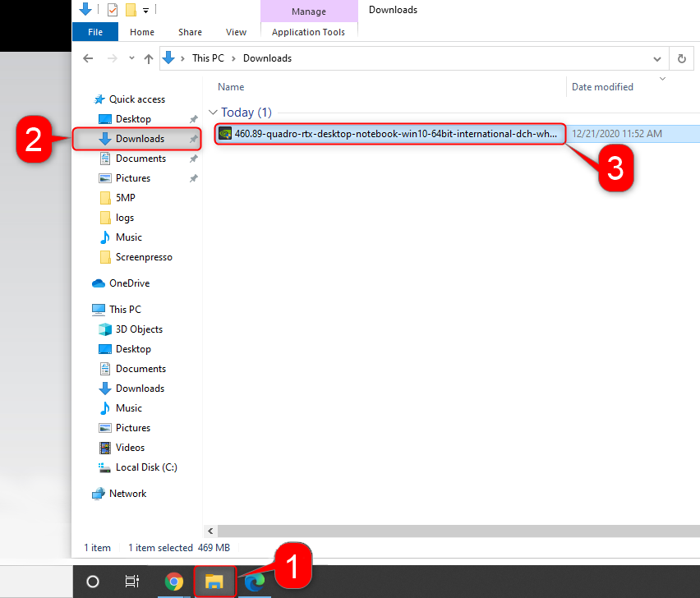Click the pin icon next to Pictures
700x598 pixels.
click(x=193, y=178)
